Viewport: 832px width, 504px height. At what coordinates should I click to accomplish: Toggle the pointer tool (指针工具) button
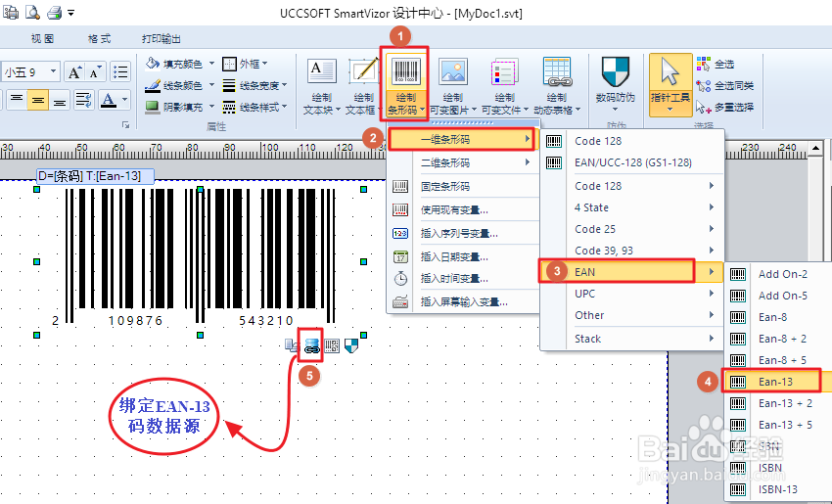670,84
